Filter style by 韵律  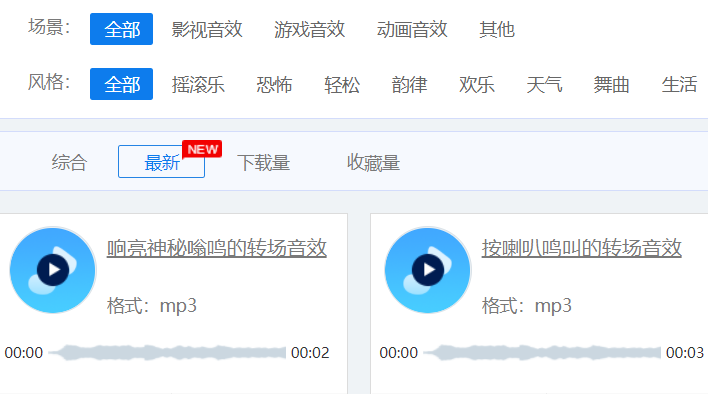pyautogui.click(x=409, y=85)
